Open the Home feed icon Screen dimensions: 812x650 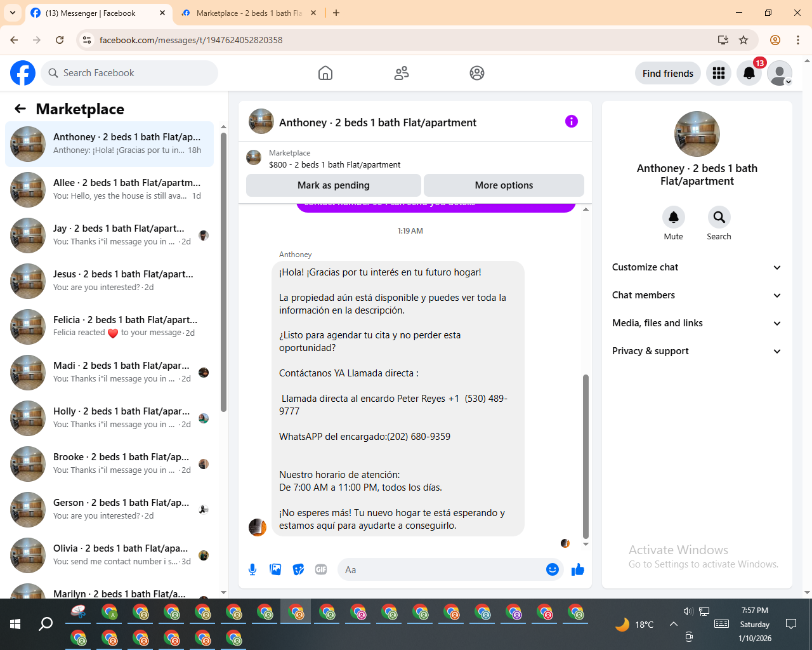click(x=325, y=73)
